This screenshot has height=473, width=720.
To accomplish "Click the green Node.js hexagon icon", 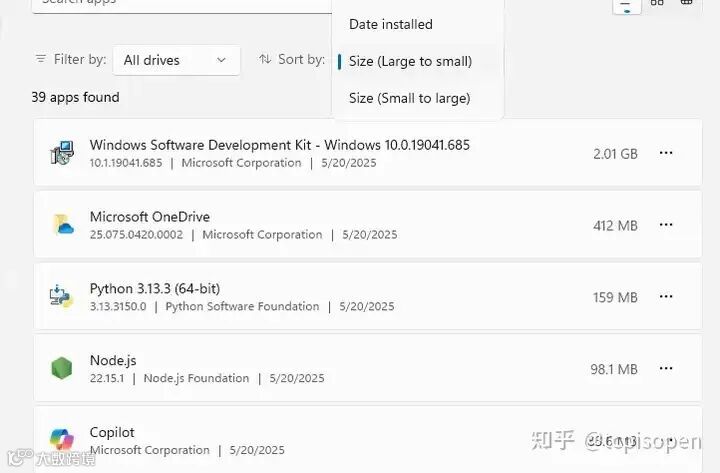I will point(62,368).
